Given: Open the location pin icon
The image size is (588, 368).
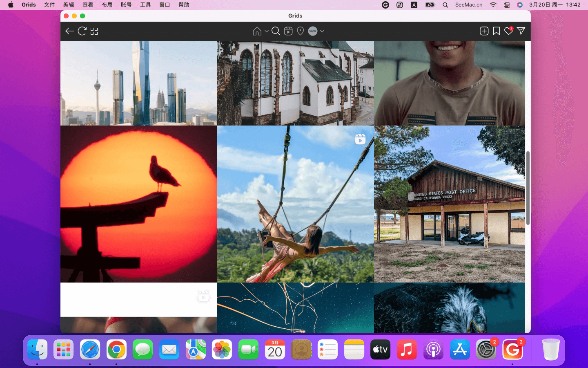Looking at the screenshot, I should (301, 31).
